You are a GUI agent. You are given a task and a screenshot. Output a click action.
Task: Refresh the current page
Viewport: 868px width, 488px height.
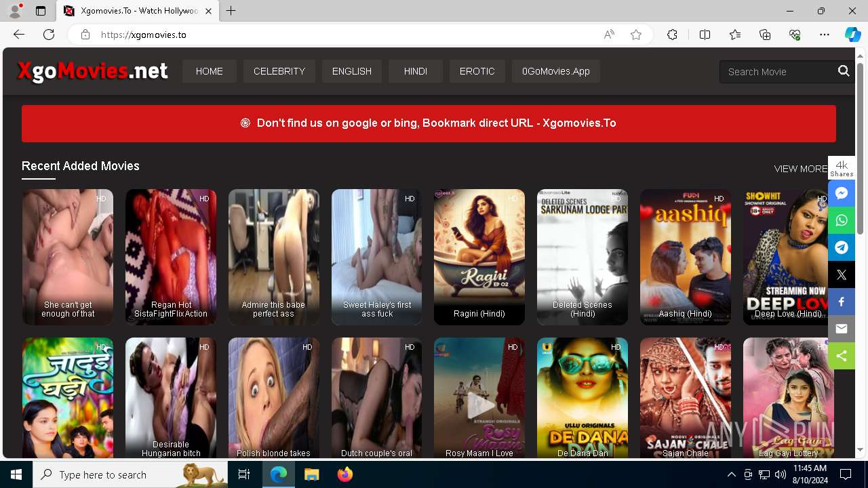coord(49,35)
